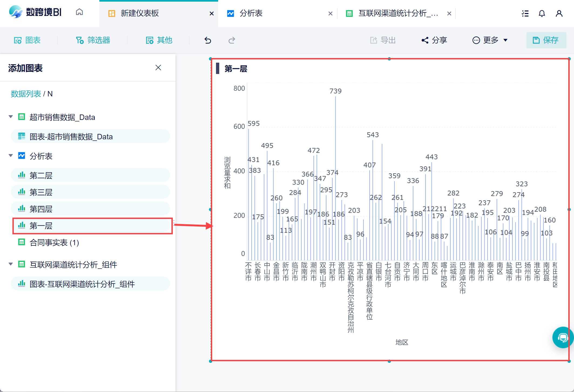Collapse the 互联网渠道统计分析_组件 tree node

point(11,264)
